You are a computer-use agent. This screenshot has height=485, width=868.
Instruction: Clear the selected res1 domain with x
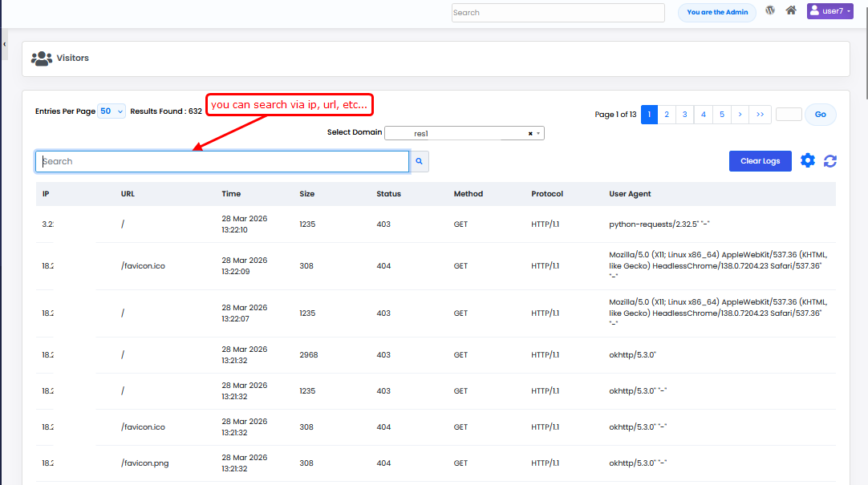530,134
